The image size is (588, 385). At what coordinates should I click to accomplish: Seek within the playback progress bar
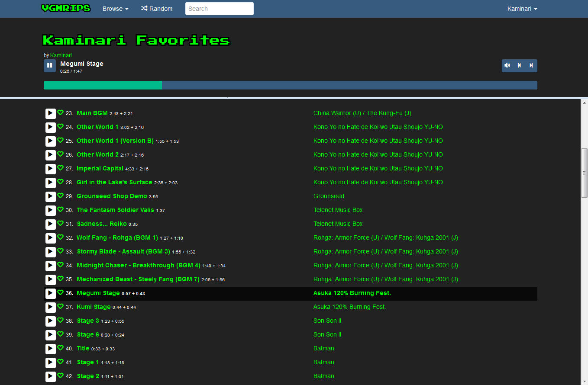[290, 85]
